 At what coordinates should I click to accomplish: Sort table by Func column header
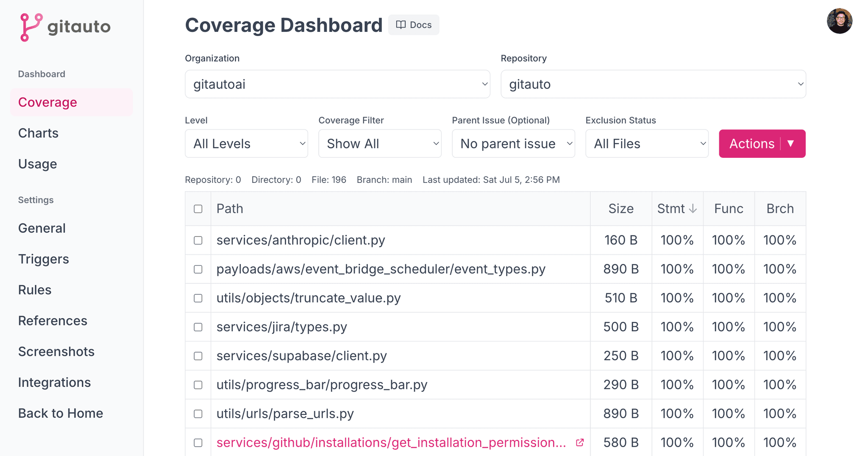click(x=729, y=208)
